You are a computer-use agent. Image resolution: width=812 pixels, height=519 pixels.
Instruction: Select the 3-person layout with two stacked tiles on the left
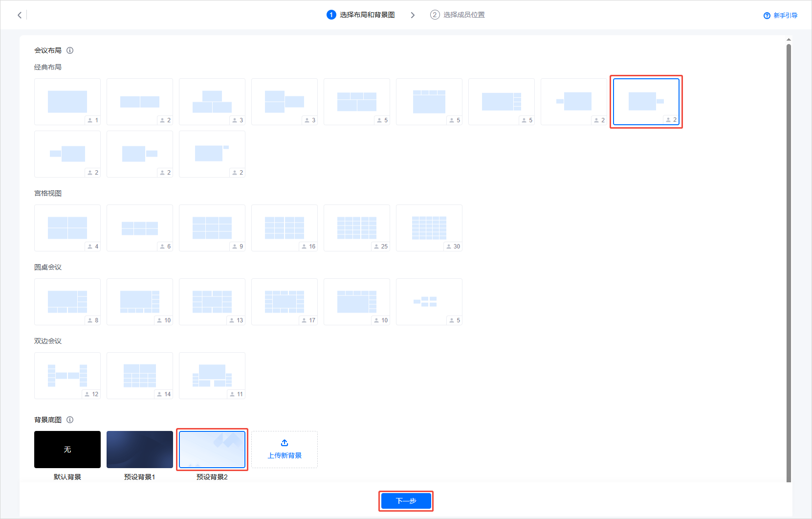pos(285,102)
